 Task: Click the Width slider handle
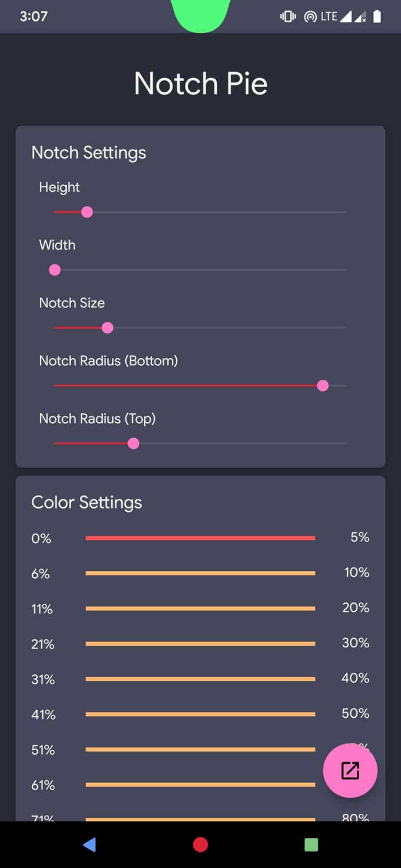(55, 270)
